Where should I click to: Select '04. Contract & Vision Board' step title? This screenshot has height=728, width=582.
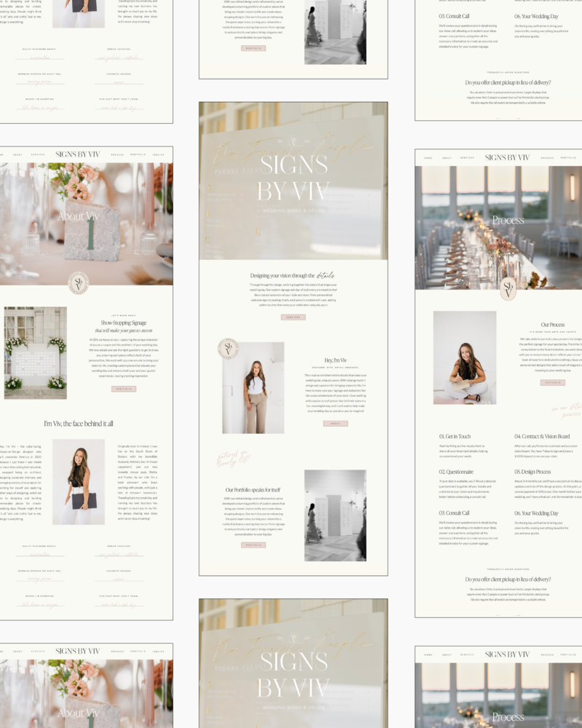(541, 436)
